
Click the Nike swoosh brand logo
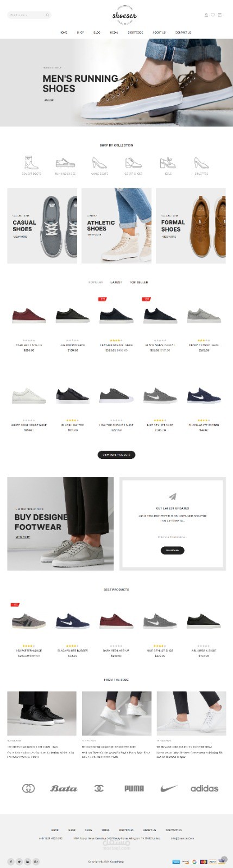coord(169,788)
